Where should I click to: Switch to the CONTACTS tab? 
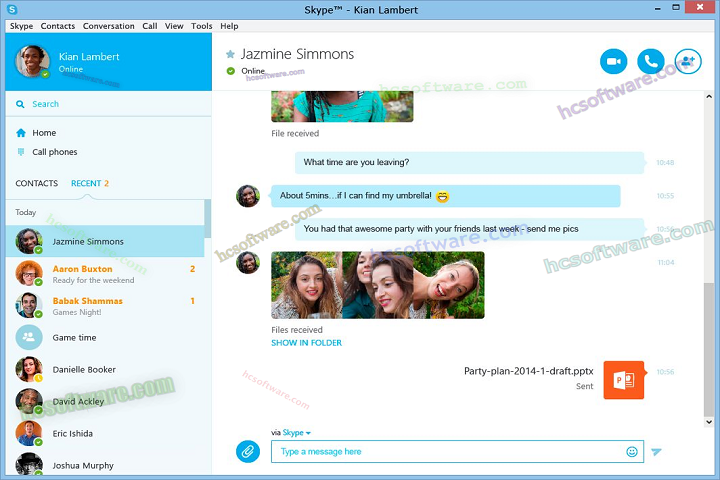[x=37, y=184]
